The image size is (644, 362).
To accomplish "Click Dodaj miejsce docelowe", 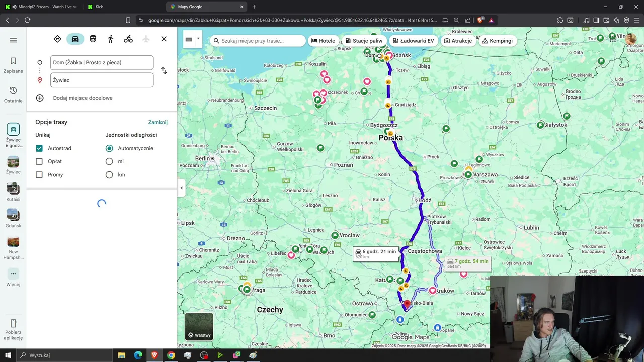I will coord(83,98).
